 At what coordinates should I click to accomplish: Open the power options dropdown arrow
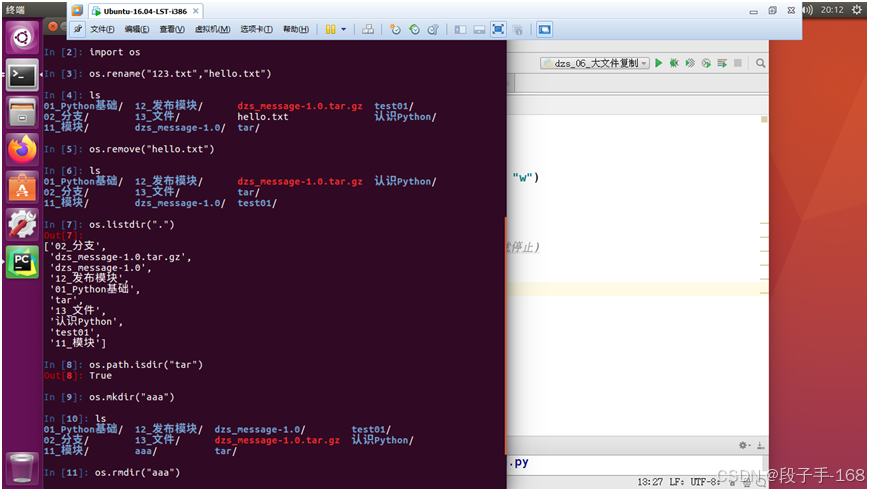(344, 29)
